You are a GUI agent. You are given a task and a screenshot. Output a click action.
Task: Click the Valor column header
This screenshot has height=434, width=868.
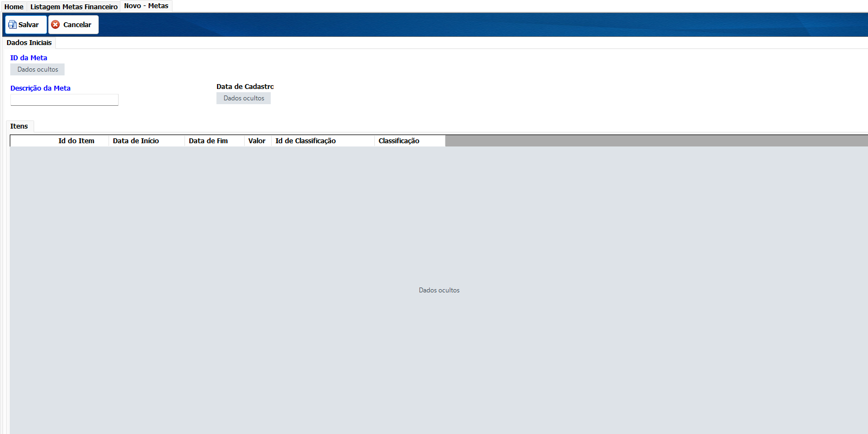pyautogui.click(x=258, y=141)
